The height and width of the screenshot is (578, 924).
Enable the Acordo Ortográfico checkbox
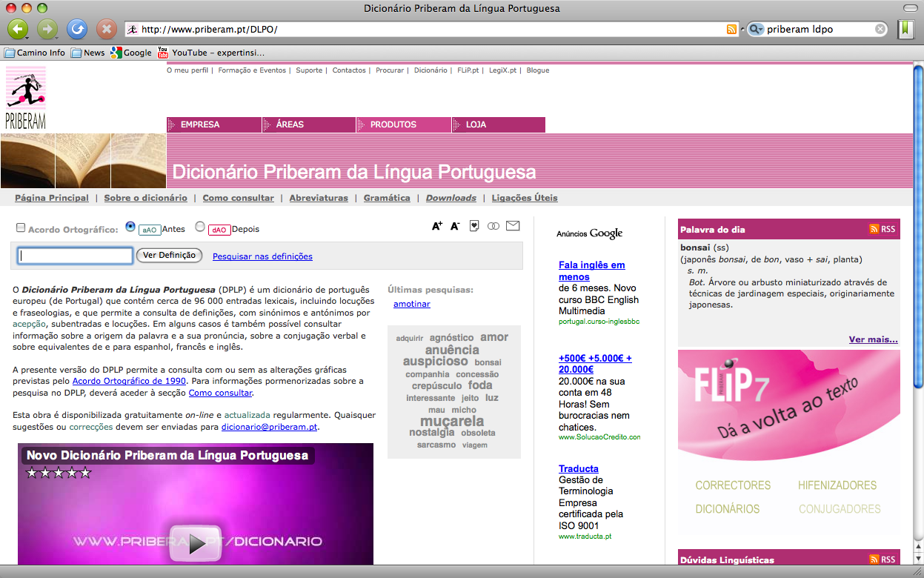(x=21, y=228)
